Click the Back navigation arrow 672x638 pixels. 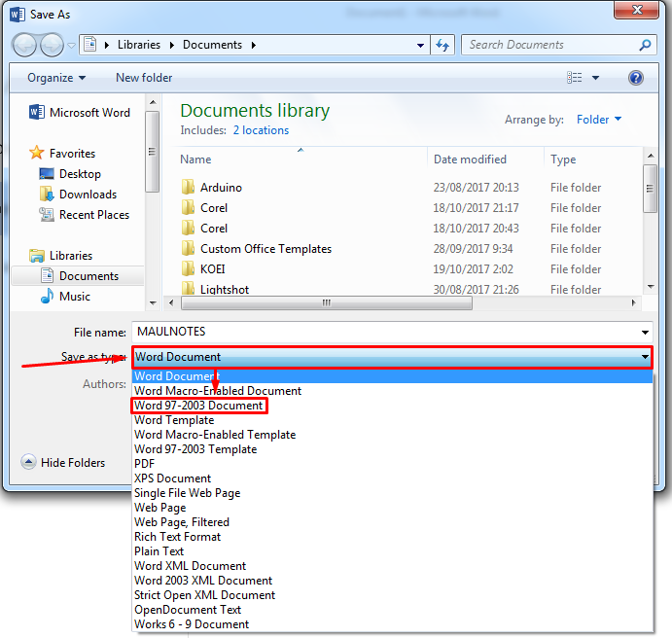click(24, 45)
